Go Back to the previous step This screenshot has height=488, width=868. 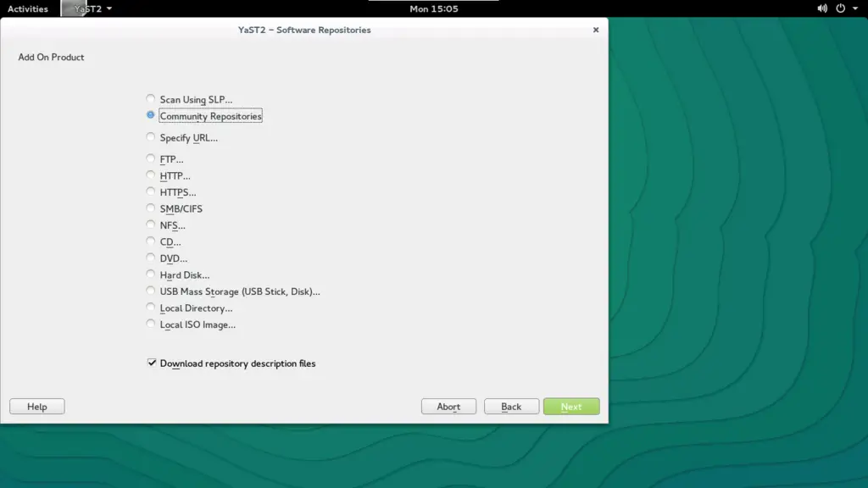511,406
